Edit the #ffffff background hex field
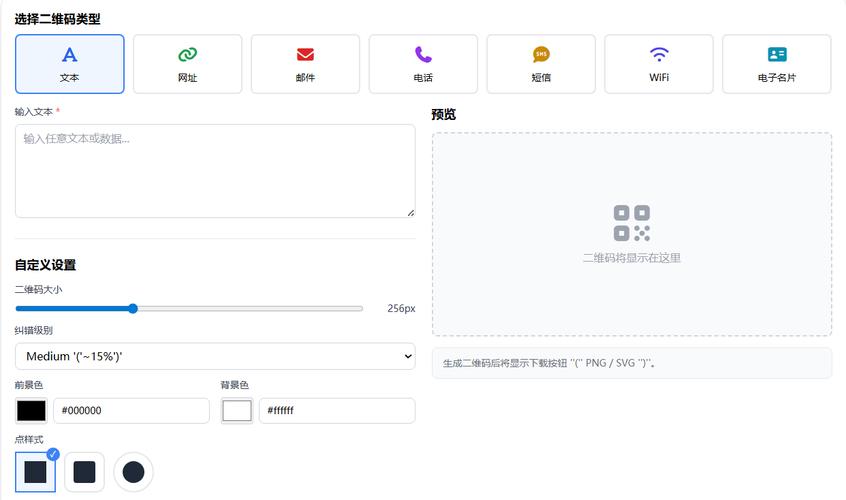 tap(337, 411)
